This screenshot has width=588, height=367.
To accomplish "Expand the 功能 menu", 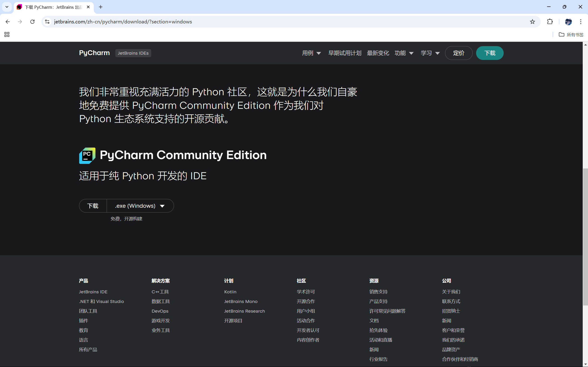I will coord(404,53).
